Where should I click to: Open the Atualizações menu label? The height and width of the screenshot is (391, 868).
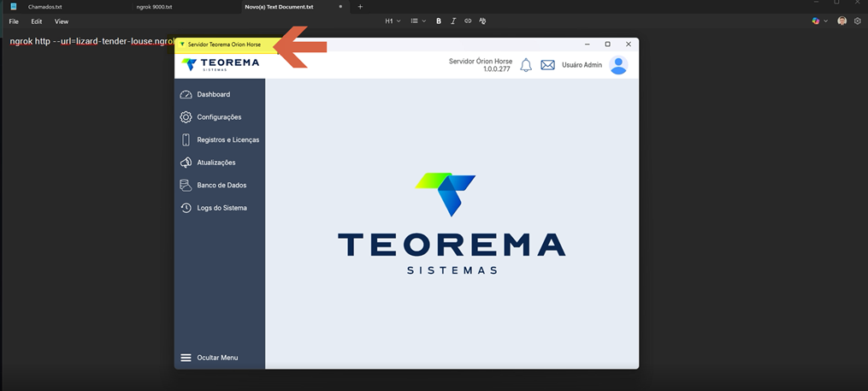[216, 163]
